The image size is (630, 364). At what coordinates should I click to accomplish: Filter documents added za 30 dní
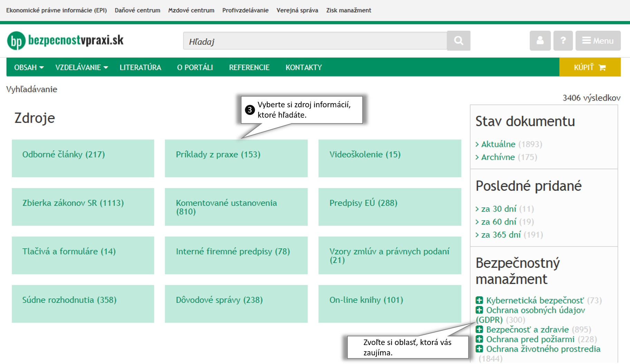pos(499,209)
